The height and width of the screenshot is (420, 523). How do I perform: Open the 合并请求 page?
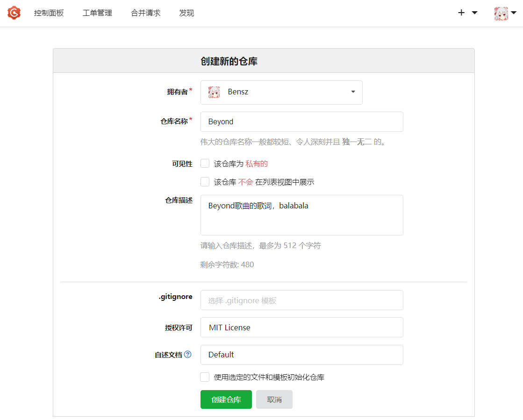[145, 13]
